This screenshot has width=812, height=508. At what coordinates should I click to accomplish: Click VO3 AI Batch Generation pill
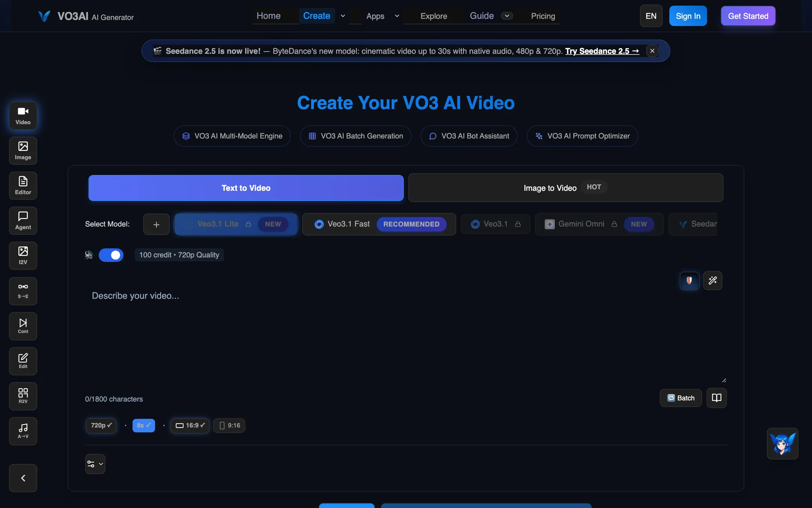[356, 136]
